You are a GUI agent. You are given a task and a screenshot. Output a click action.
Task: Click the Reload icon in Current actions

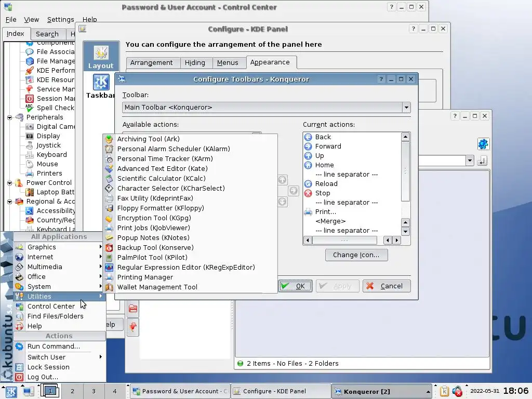[x=308, y=184]
